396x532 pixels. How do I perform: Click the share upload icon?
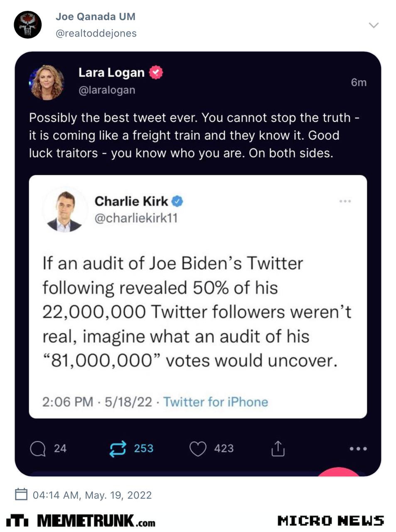click(x=278, y=448)
